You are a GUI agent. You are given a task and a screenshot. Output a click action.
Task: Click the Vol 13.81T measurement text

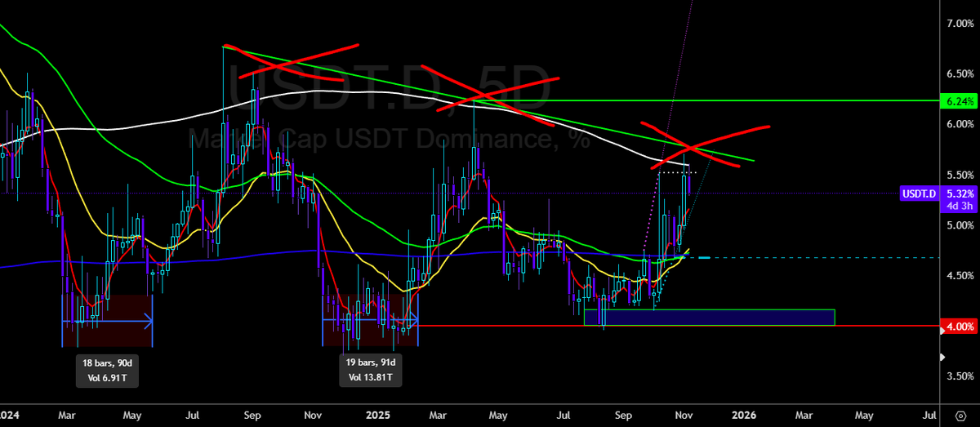coord(372,378)
